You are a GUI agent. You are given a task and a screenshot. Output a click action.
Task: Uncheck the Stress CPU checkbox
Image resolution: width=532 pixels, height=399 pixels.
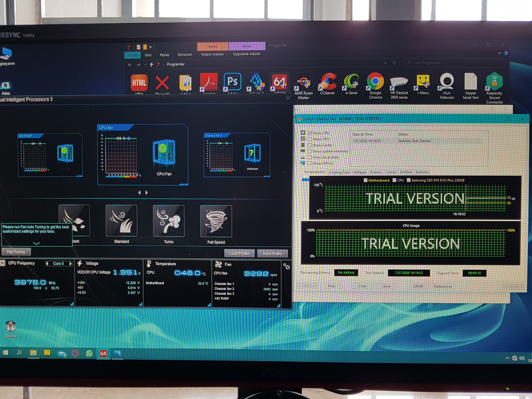pyautogui.click(x=310, y=133)
